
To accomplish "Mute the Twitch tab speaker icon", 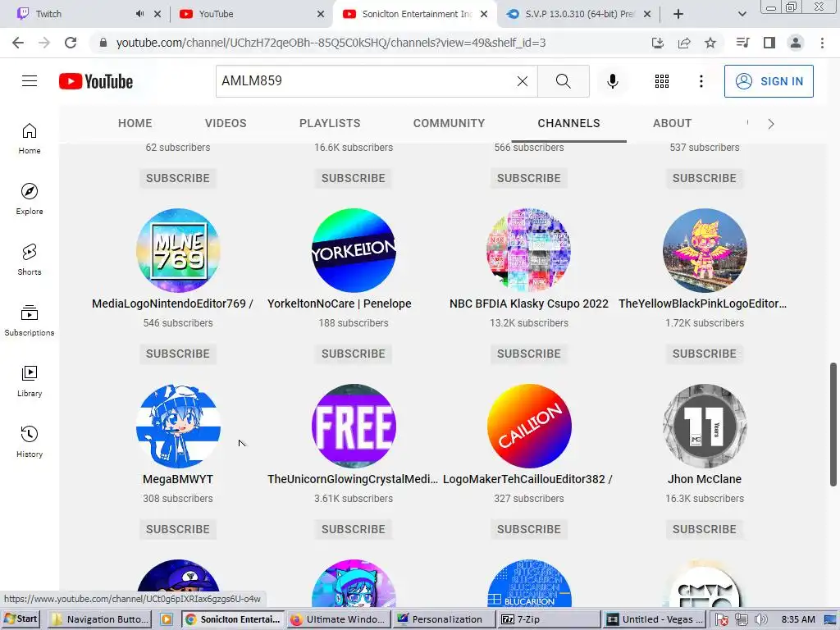I will click(x=139, y=14).
